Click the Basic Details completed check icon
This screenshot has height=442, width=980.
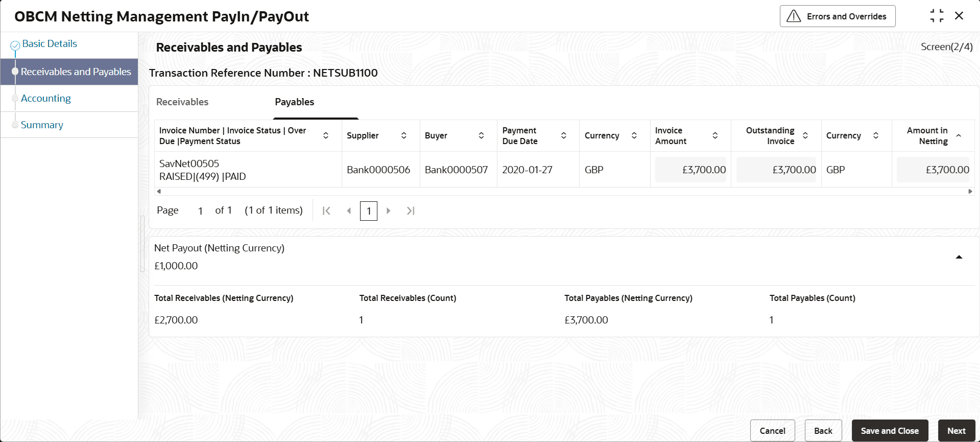[15, 46]
